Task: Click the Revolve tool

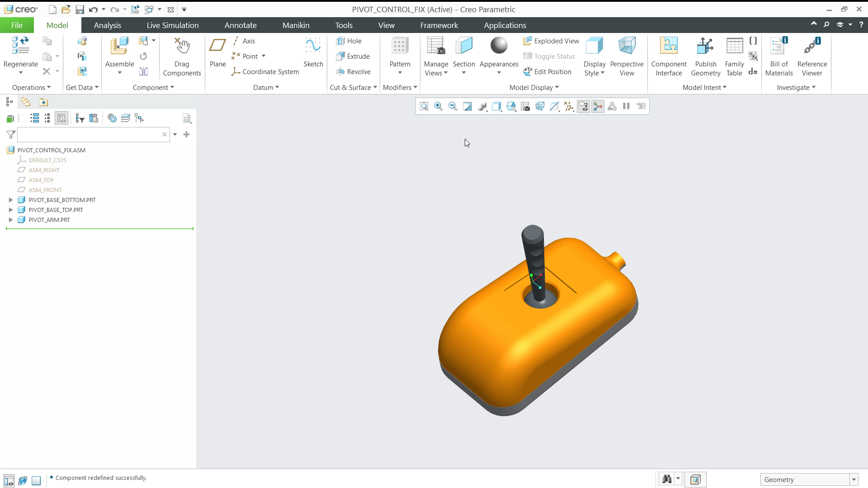Action: [353, 71]
